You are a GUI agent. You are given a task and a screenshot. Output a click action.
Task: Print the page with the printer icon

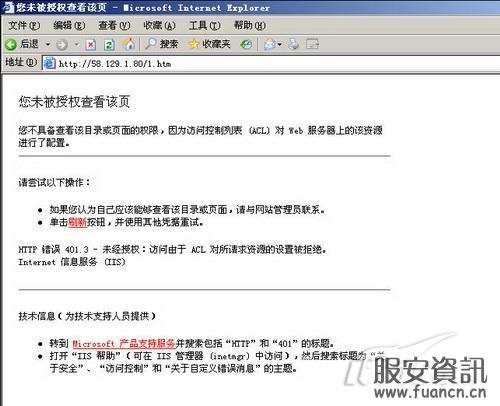(293, 44)
